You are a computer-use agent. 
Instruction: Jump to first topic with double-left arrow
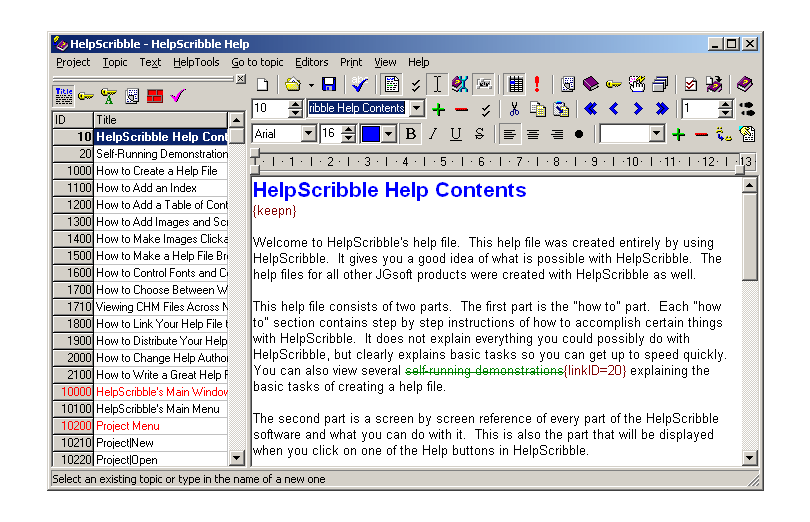[590, 109]
